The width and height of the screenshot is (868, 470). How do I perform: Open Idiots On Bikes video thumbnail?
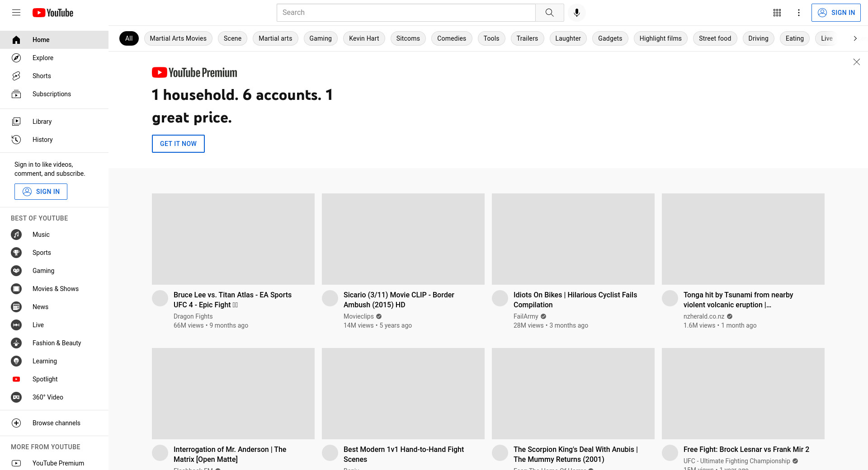tap(573, 239)
